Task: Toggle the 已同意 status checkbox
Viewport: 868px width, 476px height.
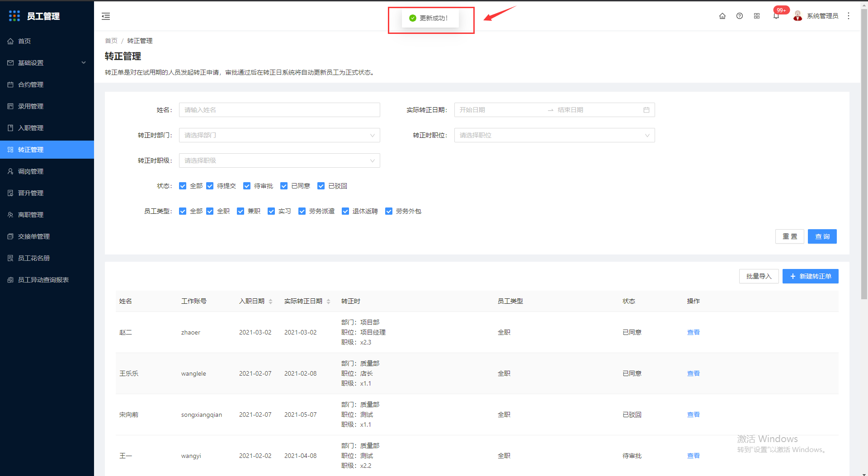Action: point(284,186)
